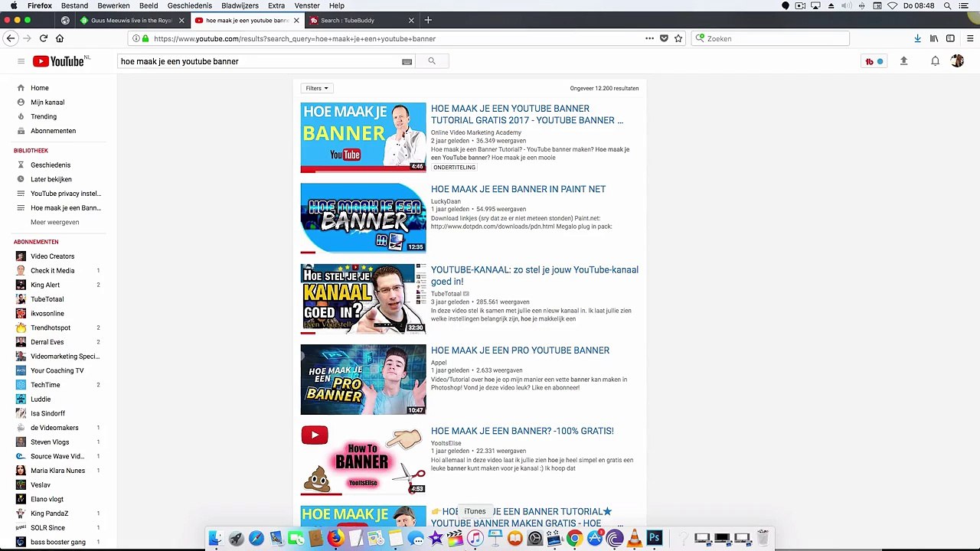The image size is (980, 551).
Task: Open Firefox library icon
Action: click(934, 38)
